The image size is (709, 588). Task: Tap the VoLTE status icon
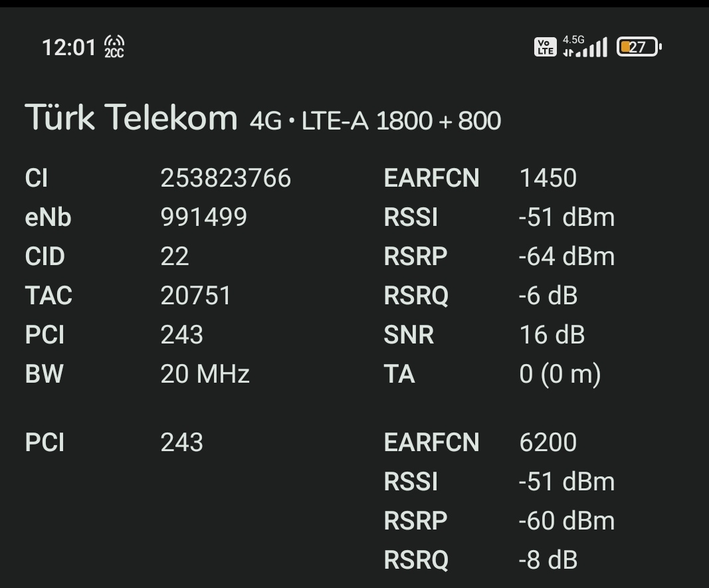545,47
